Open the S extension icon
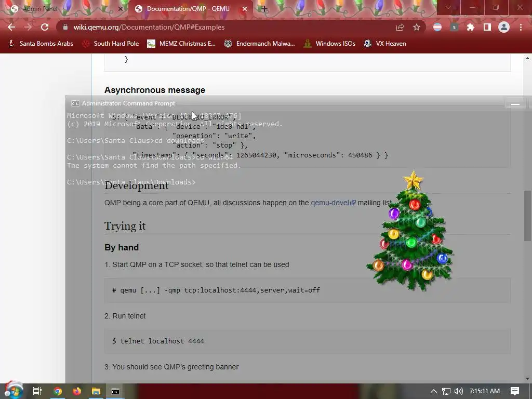 tap(454, 28)
